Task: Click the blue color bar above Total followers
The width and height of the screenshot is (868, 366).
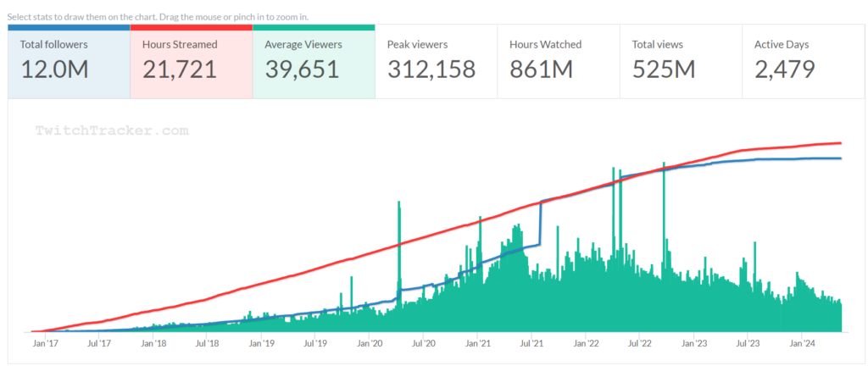Action: coord(69,27)
